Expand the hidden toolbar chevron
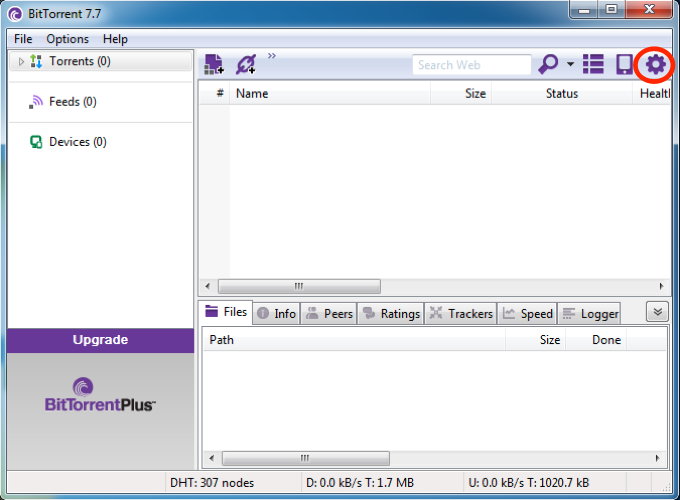The height and width of the screenshot is (500, 680). [x=272, y=56]
